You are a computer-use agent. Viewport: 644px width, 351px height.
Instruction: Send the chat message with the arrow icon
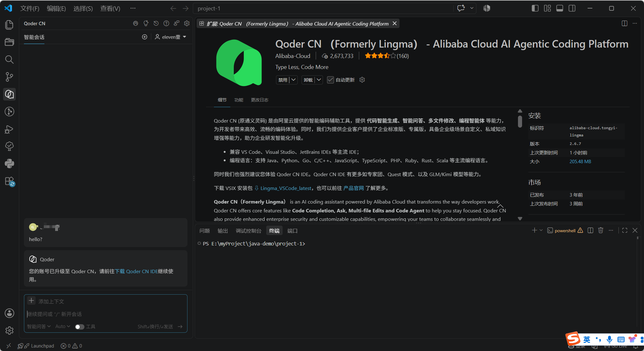tap(180, 327)
